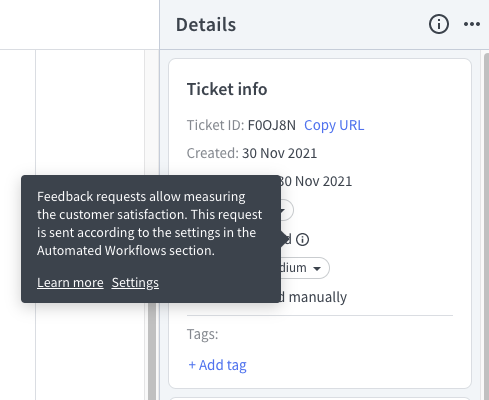This screenshot has width=489, height=400.
Task: Open the Learn more link in tooltip
Action: point(70,283)
